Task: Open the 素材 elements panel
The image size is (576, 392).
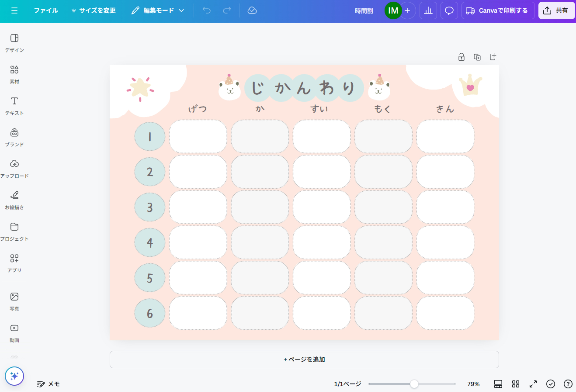Action: click(14, 75)
